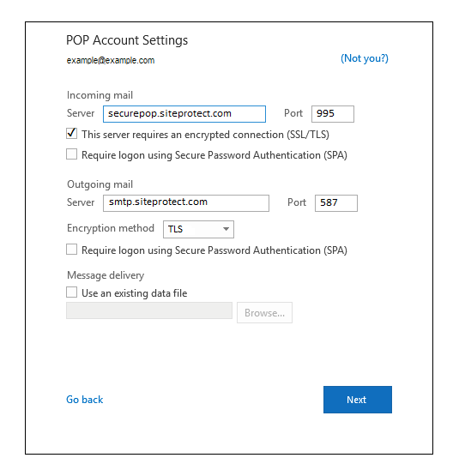459x476 pixels.
Task: Check Use an existing data file
Action: point(72,292)
